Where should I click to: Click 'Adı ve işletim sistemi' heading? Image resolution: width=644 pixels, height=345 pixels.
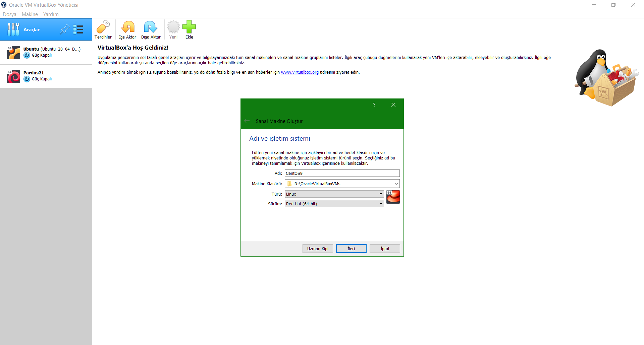tap(280, 138)
